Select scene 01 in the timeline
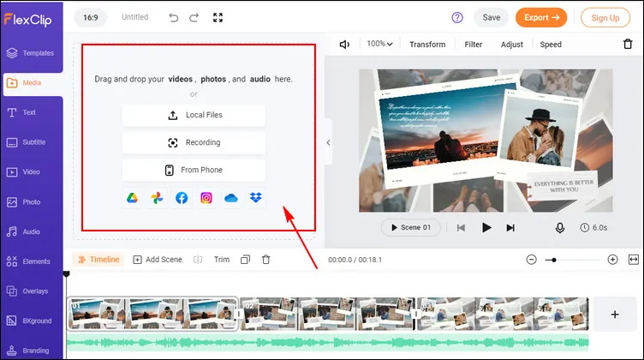This screenshot has height=360, width=644. (152, 314)
